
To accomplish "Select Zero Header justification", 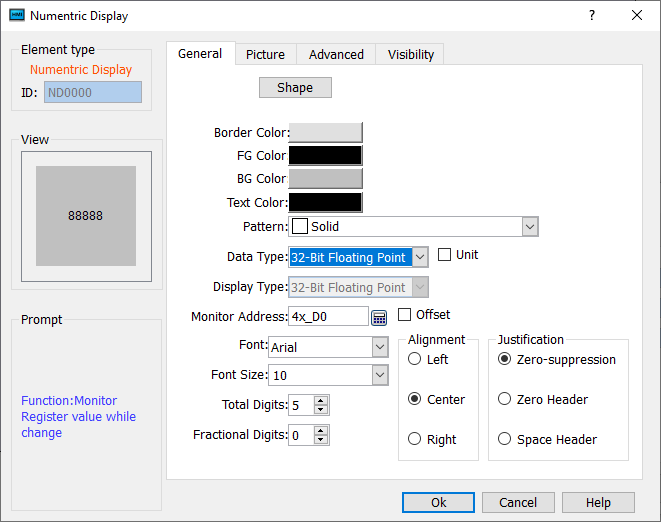I will pos(505,399).
